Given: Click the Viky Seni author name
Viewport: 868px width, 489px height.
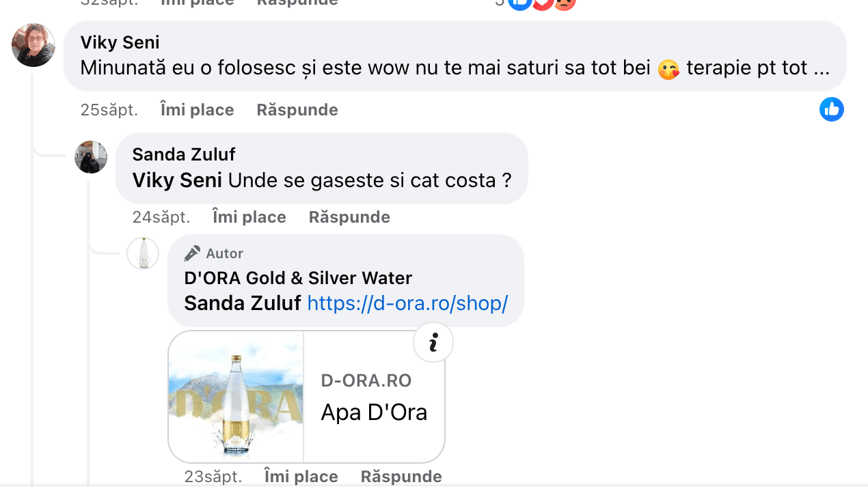Looking at the screenshot, I should point(120,42).
